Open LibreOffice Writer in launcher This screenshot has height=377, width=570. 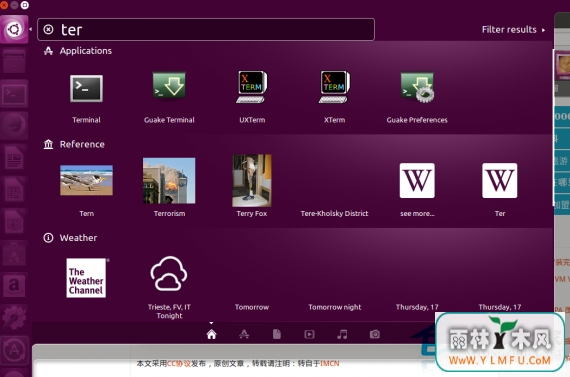[x=14, y=157]
